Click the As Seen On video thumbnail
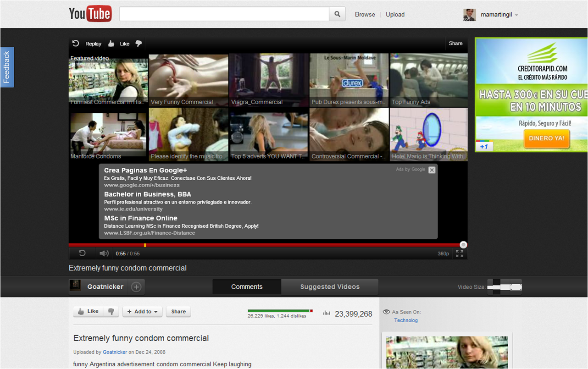588x369 pixels. coord(447,352)
